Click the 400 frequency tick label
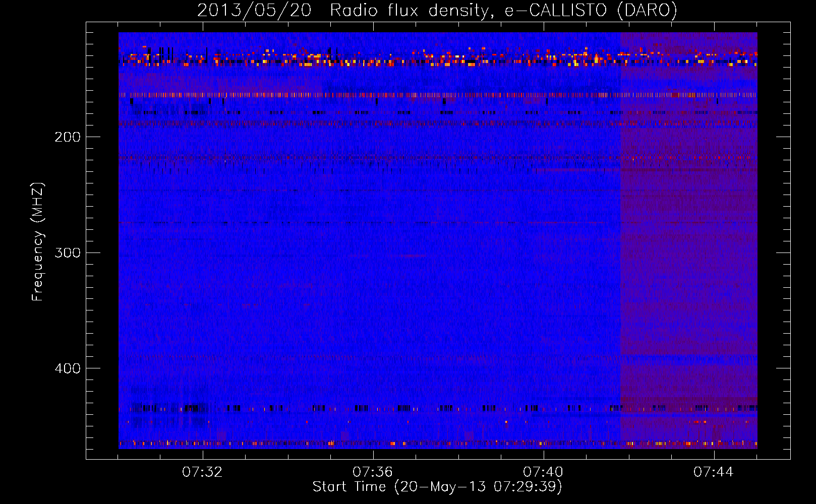This screenshot has width=816, height=504. (x=68, y=368)
